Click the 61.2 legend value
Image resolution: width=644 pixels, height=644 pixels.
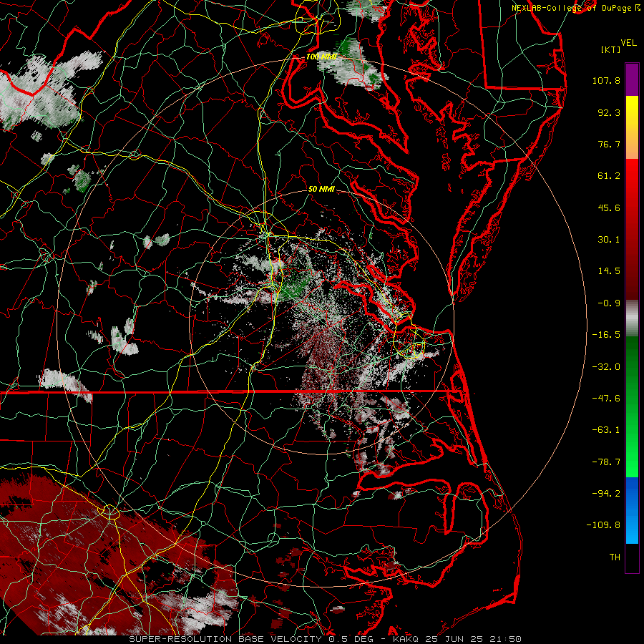(x=609, y=176)
